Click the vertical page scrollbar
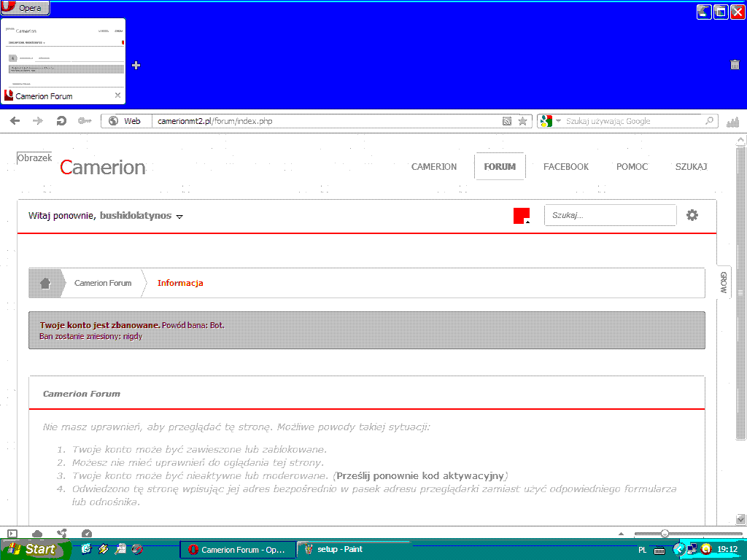This screenshot has width=747, height=560. pos(740,293)
